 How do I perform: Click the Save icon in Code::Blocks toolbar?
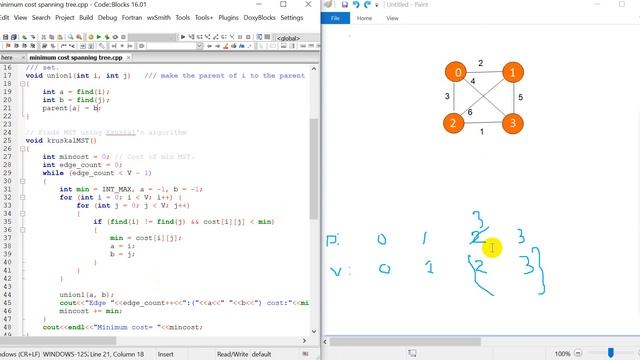[x=5, y=37]
